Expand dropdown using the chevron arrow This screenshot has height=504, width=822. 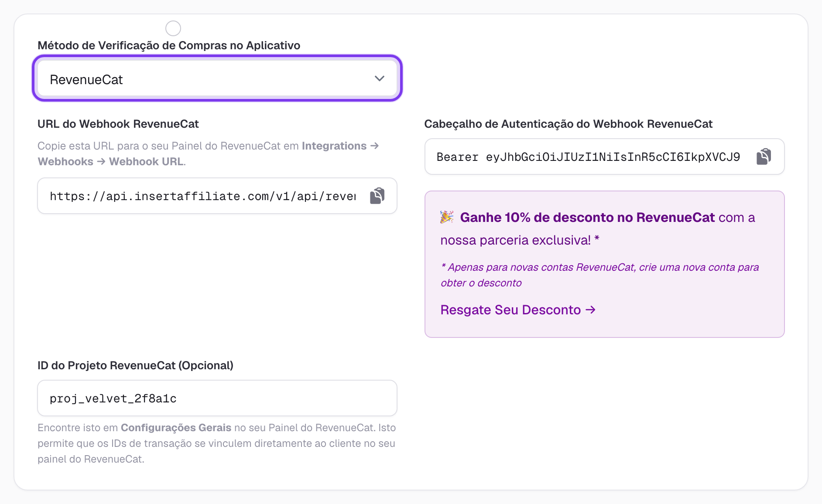[380, 78]
